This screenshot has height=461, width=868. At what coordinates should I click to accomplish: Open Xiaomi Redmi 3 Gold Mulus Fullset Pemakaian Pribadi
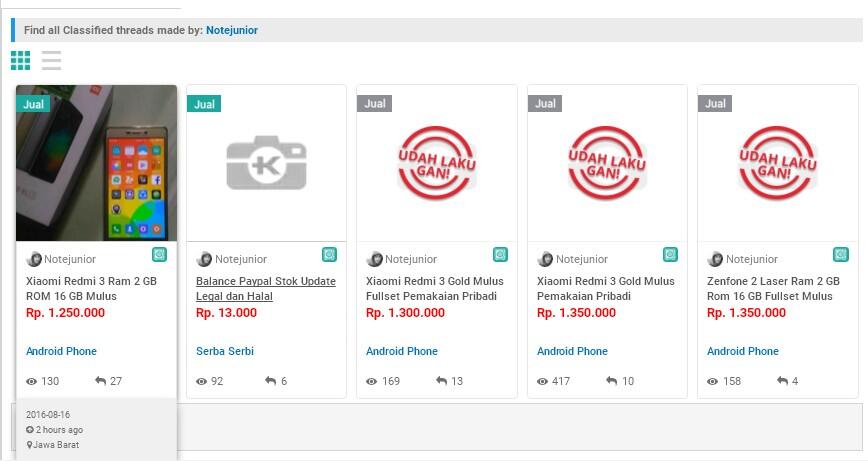tap(435, 288)
